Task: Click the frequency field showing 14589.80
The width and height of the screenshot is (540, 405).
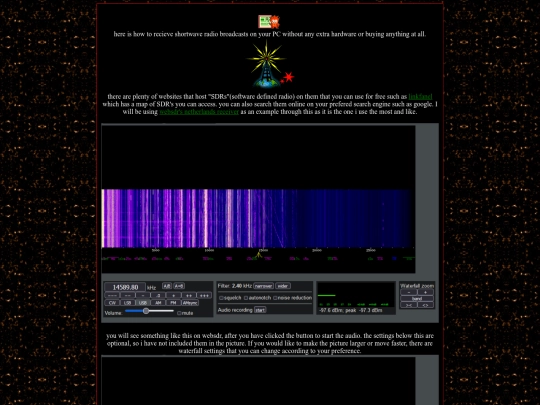Action: (x=125, y=287)
